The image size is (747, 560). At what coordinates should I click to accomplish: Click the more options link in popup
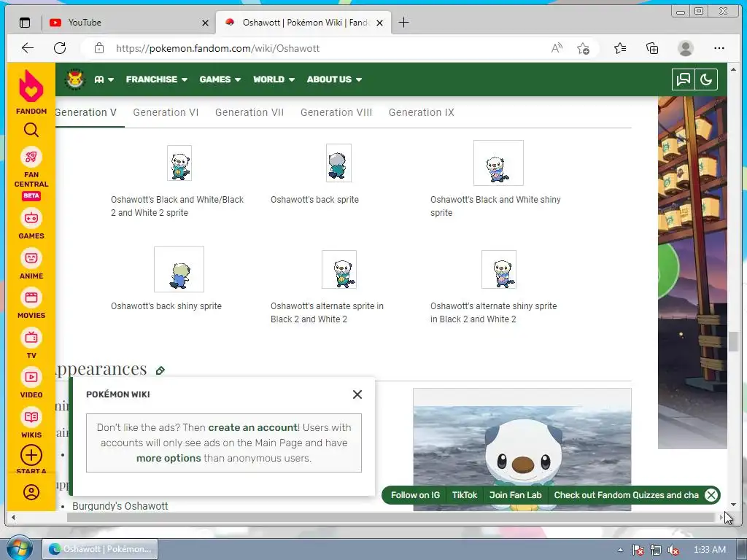(169, 458)
